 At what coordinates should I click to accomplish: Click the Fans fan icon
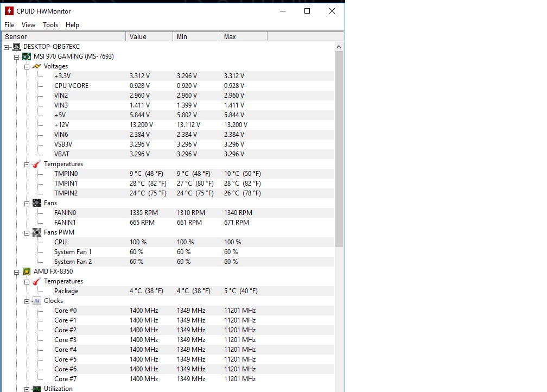[x=37, y=203]
